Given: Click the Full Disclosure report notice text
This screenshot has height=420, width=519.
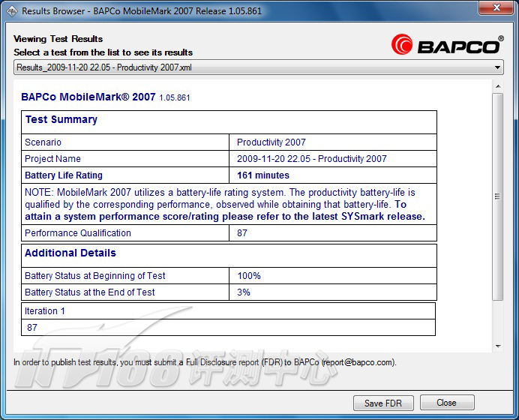Looking at the screenshot, I should [x=205, y=362].
